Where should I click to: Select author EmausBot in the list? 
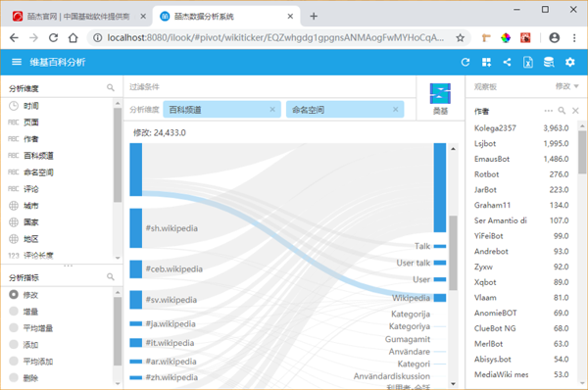pos(521,159)
